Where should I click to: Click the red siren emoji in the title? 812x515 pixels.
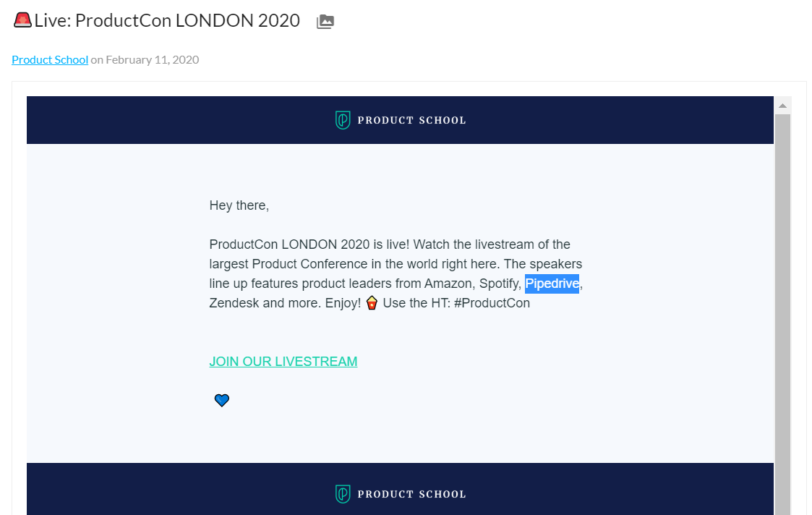(x=22, y=20)
